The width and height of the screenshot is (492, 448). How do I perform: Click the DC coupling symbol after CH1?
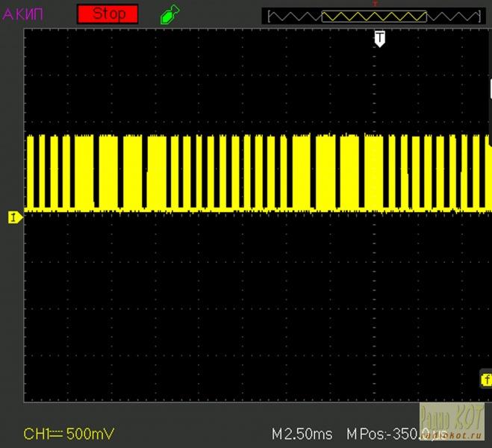click(x=57, y=434)
